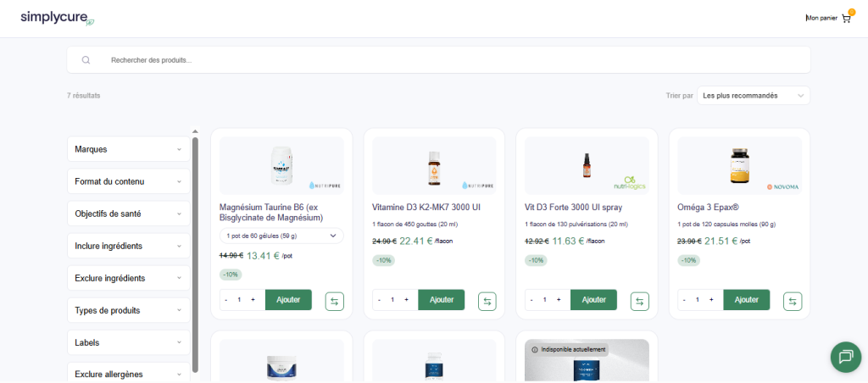
Task: Click compare icon on Vit D3 Forte spray
Action: pyautogui.click(x=640, y=301)
